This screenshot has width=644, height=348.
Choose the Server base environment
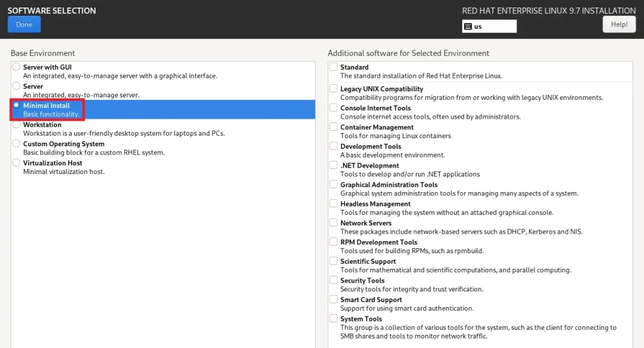coord(16,86)
